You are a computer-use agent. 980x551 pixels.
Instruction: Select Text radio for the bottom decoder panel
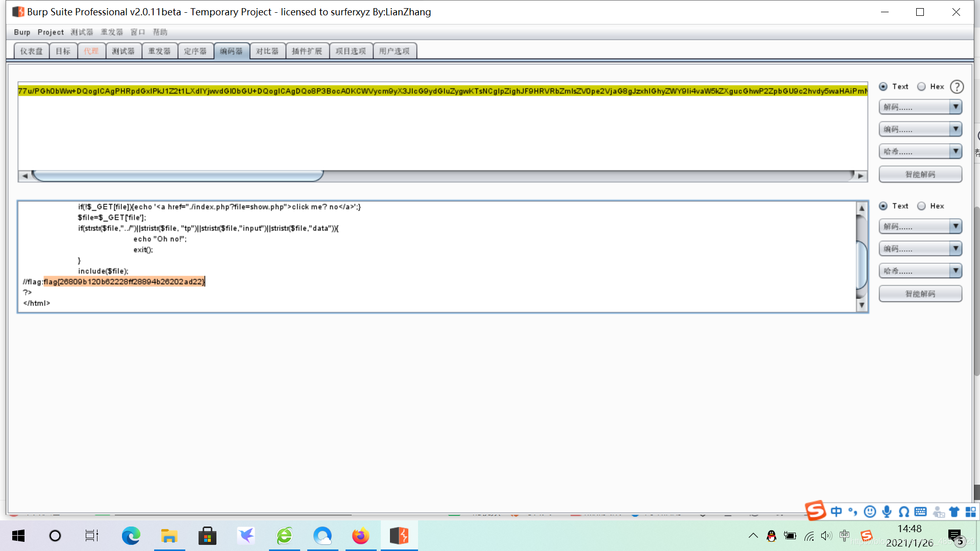pyautogui.click(x=883, y=206)
